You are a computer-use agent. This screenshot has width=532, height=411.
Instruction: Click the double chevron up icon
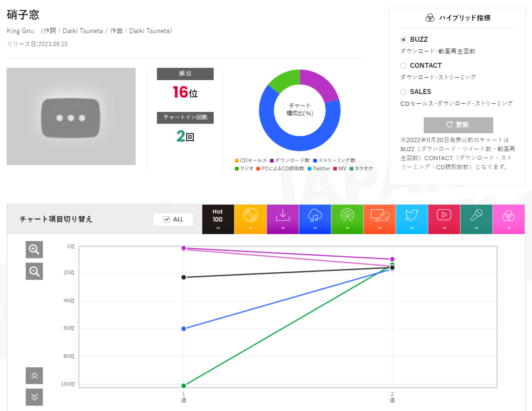[34, 376]
